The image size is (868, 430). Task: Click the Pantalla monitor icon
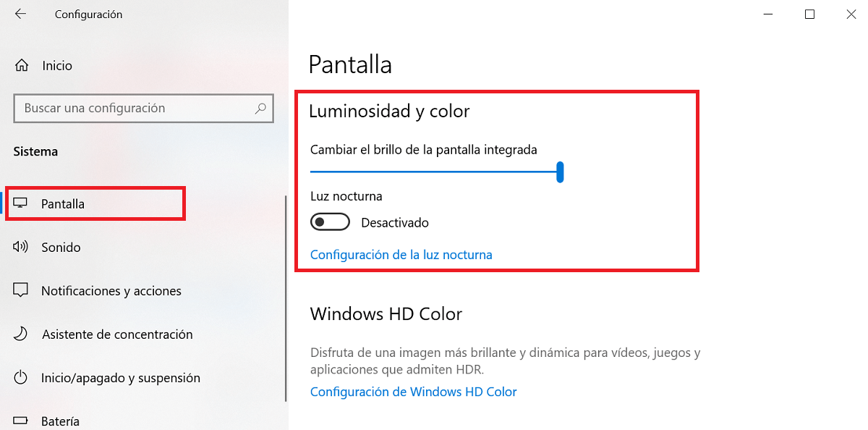click(x=21, y=203)
